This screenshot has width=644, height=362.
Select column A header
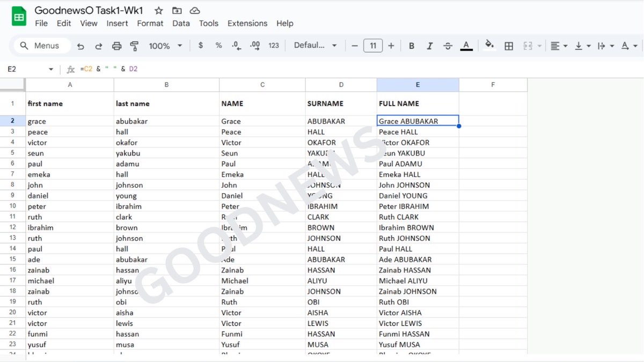coord(70,85)
